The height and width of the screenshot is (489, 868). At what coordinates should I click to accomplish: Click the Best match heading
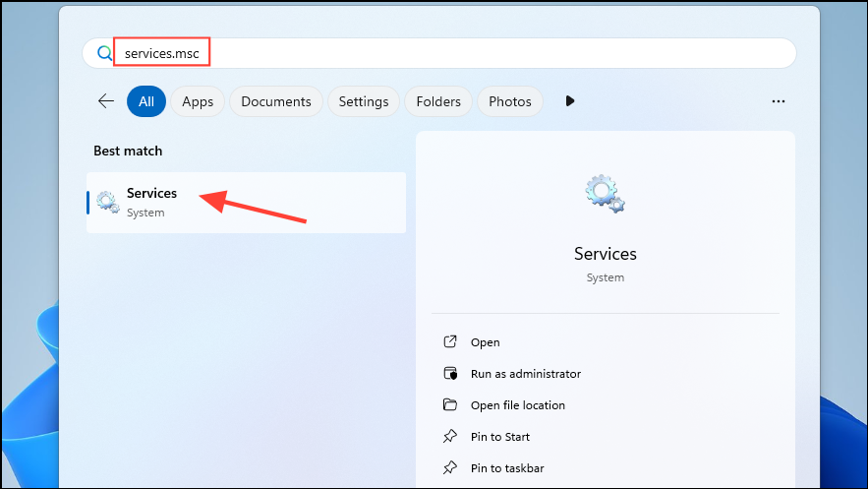pyautogui.click(x=128, y=151)
